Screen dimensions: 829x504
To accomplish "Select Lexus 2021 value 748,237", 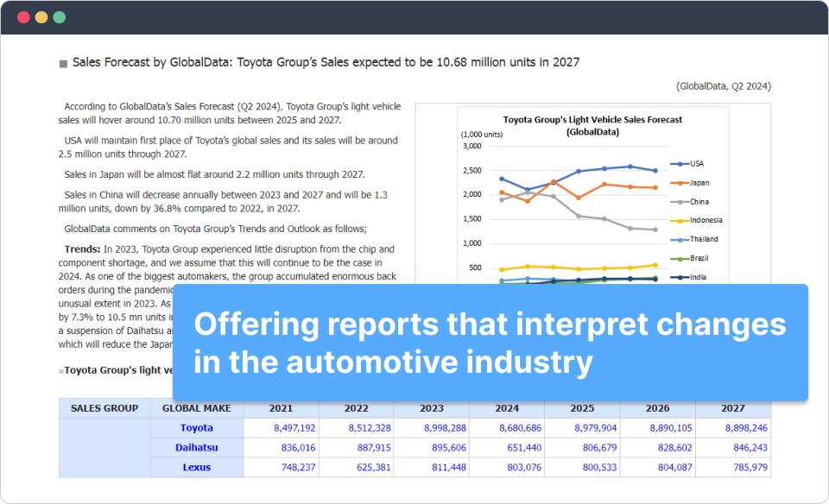I will [x=298, y=467].
